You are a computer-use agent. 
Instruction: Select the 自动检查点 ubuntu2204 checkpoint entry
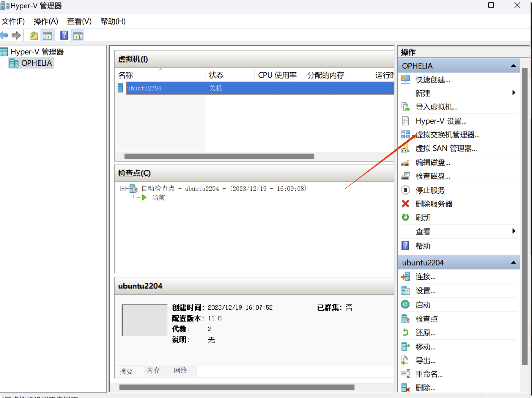(x=223, y=188)
